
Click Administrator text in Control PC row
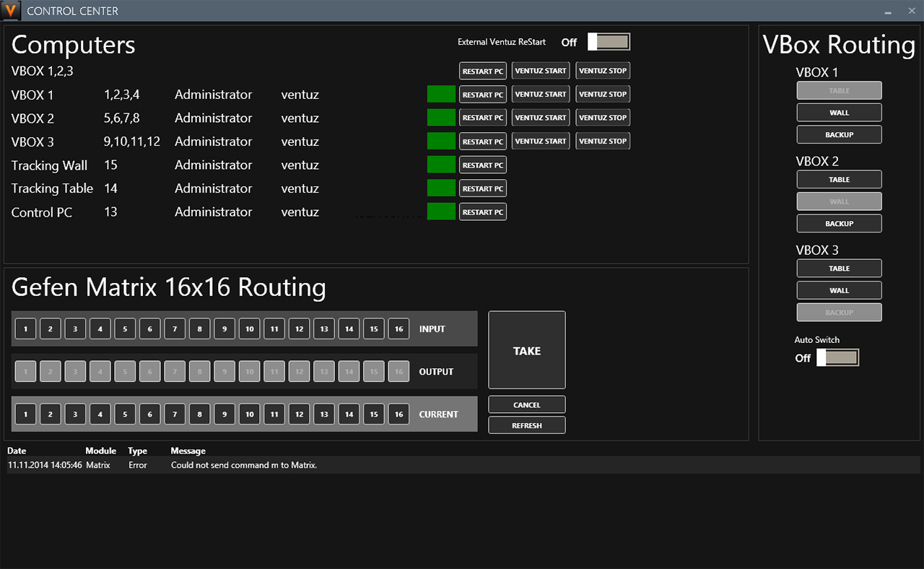tap(214, 212)
